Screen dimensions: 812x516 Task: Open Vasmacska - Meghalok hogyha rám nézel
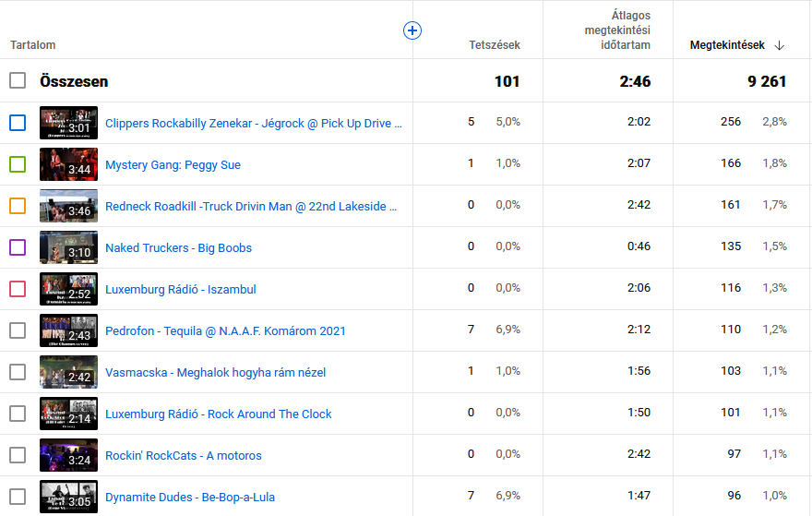(x=215, y=373)
